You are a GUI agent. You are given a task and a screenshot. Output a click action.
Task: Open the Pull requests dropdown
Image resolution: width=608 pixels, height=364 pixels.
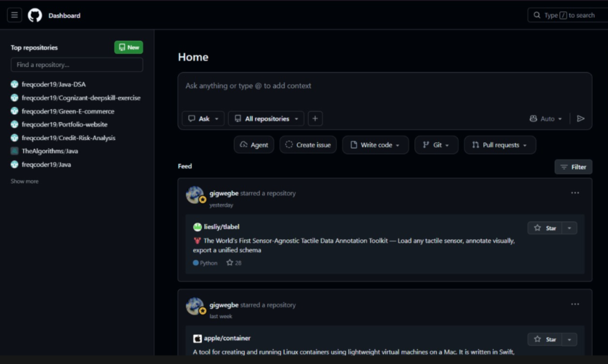(x=500, y=145)
